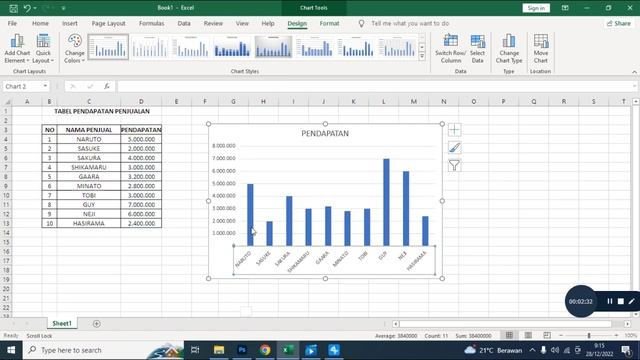Click the formula bar input
The width and height of the screenshot is (640, 360).
pos(376,86)
